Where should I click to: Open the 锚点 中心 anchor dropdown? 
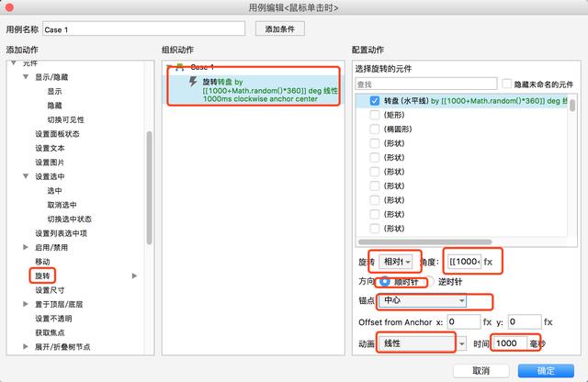(x=423, y=300)
